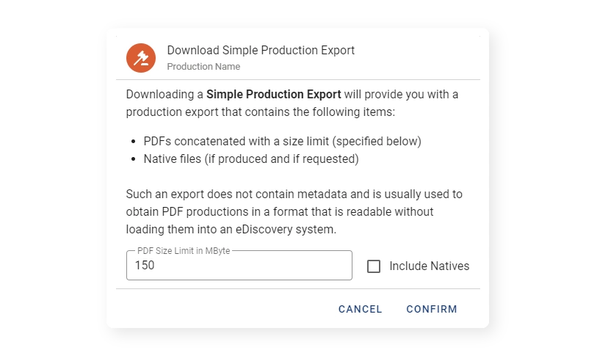597x364 pixels.
Task: Click the "Native files (if produced and if requested)" bullet
Action: coord(251,158)
